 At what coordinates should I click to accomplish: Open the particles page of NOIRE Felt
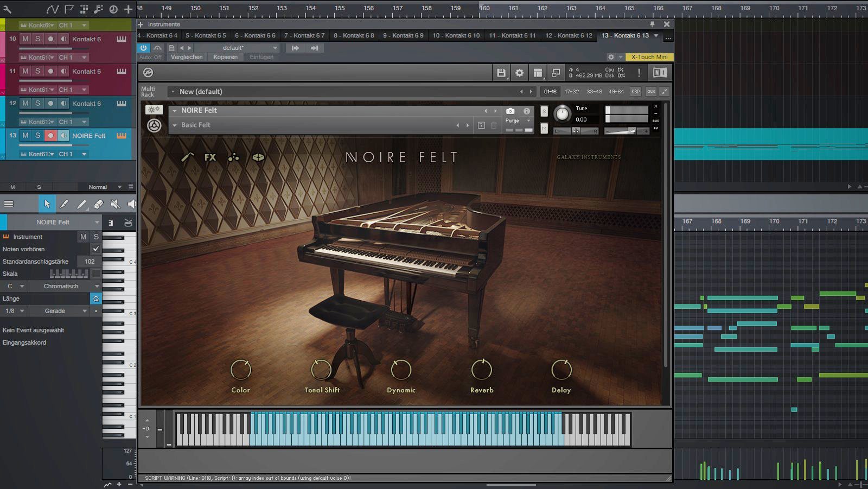click(233, 156)
